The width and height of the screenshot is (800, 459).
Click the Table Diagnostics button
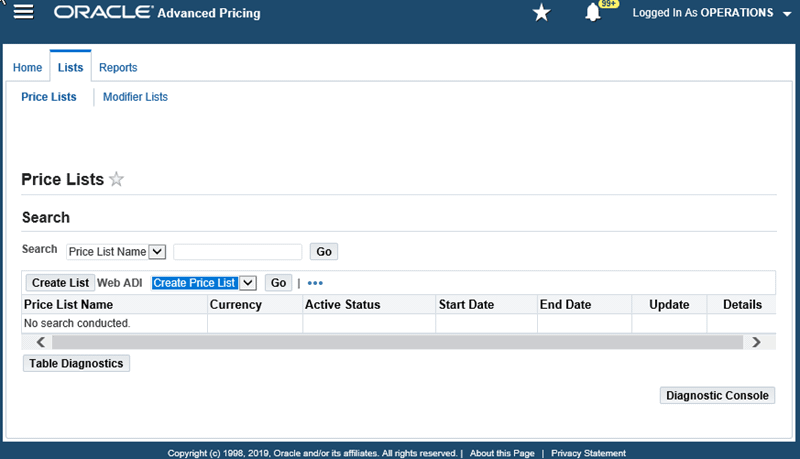click(x=76, y=364)
